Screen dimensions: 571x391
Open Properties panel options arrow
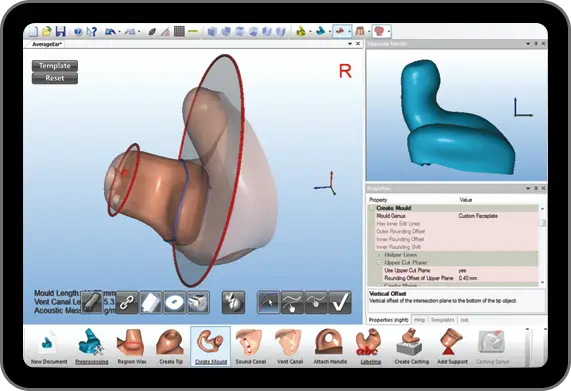pyautogui.click(x=528, y=188)
